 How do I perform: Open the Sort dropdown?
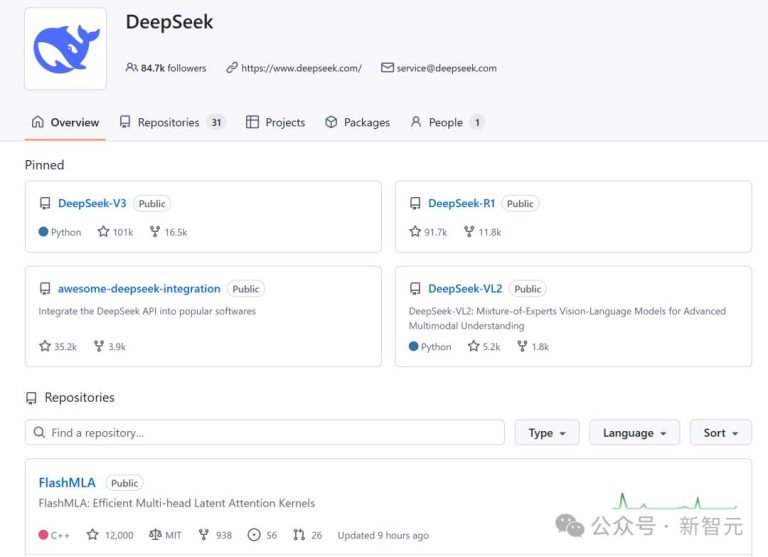coord(720,433)
